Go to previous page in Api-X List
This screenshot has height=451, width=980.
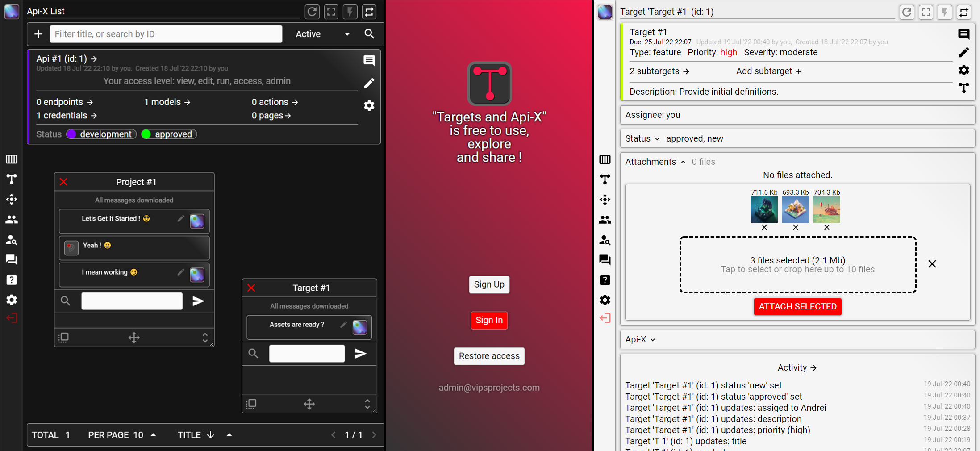tap(333, 435)
